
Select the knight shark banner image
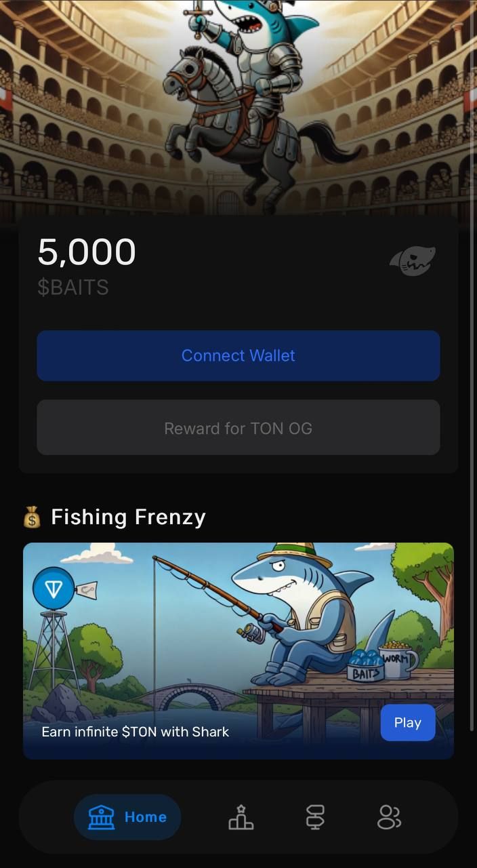coord(239,108)
